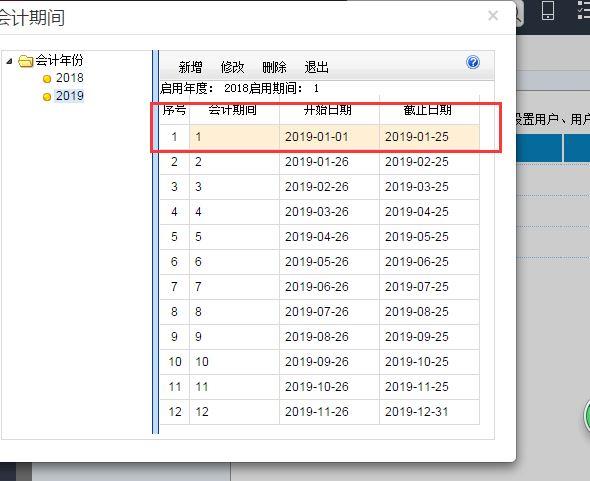Select start date cell 2019-04-26

[329, 237]
